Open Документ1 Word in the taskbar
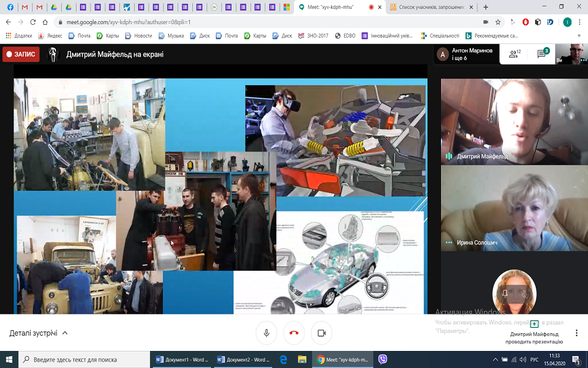Image resolution: width=588 pixels, height=368 pixels. click(182, 359)
